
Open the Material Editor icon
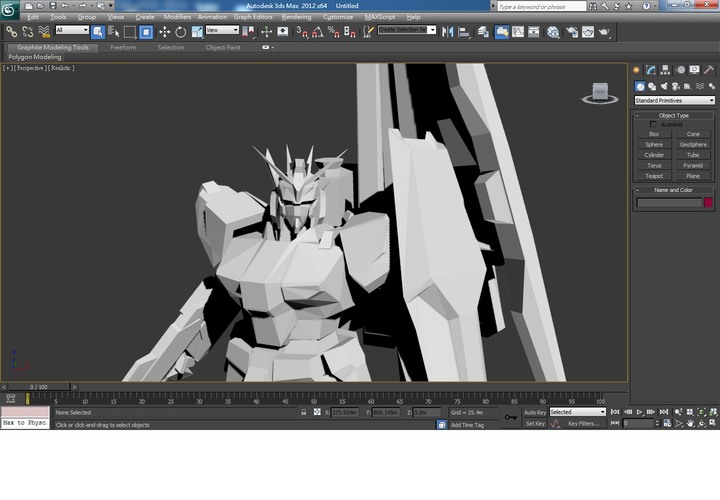(553, 32)
